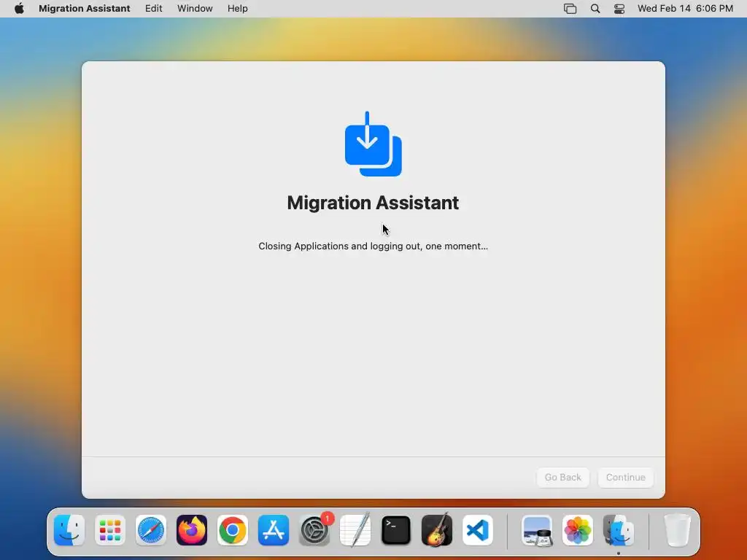Screen dimensions: 747x560
Task: Open TextEdit from the Dock
Action: click(355, 530)
